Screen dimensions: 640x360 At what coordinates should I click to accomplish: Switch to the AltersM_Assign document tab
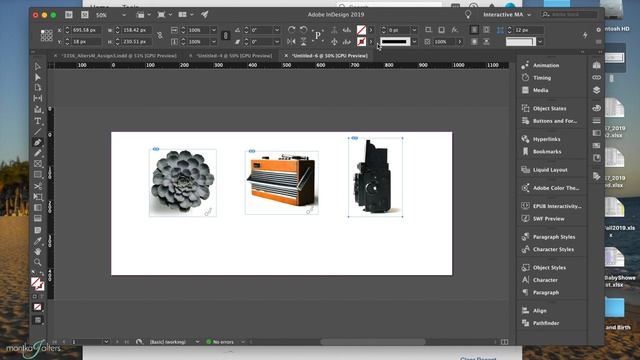tap(119, 56)
